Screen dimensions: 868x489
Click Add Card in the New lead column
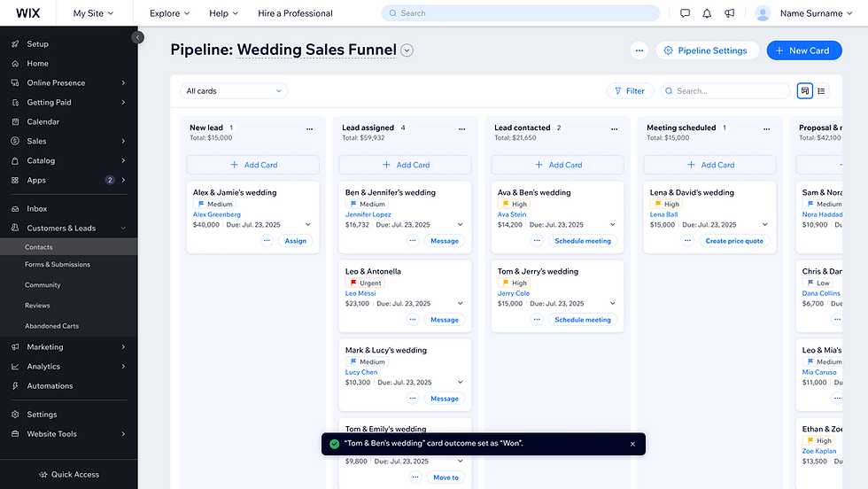pyautogui.click(x=253, y=165)
